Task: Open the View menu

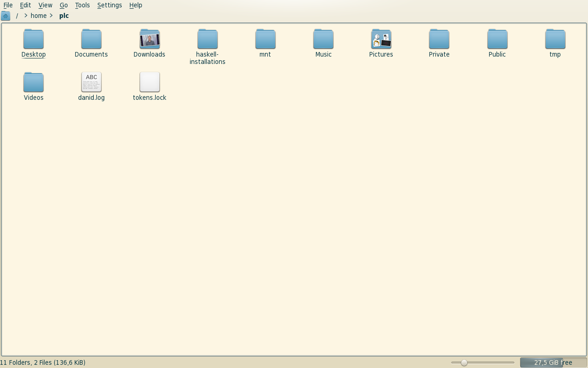Action: [x=45, y=5]
